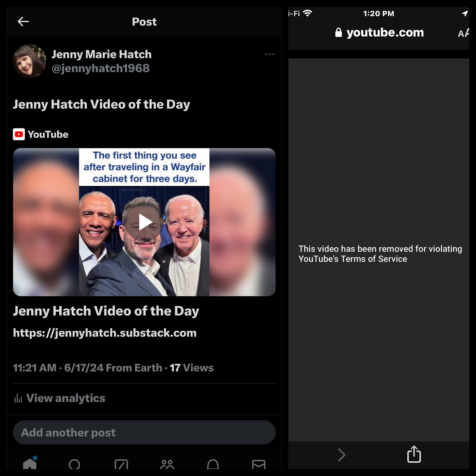The width and height of the screenshot is (476, 476).
Task: Tap the bar chart analytics icon
Action: coord(18,398)
